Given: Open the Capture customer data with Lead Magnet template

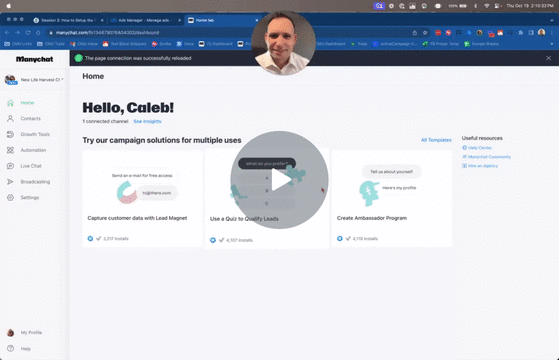Looking at the screenshot, I should pyautogui.click(x=142, y=198).
